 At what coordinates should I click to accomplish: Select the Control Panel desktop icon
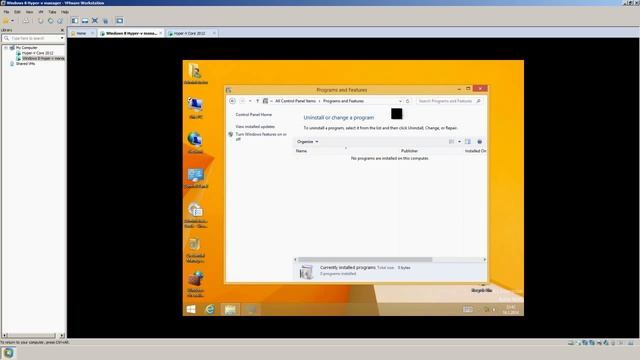tap(196, 178)
